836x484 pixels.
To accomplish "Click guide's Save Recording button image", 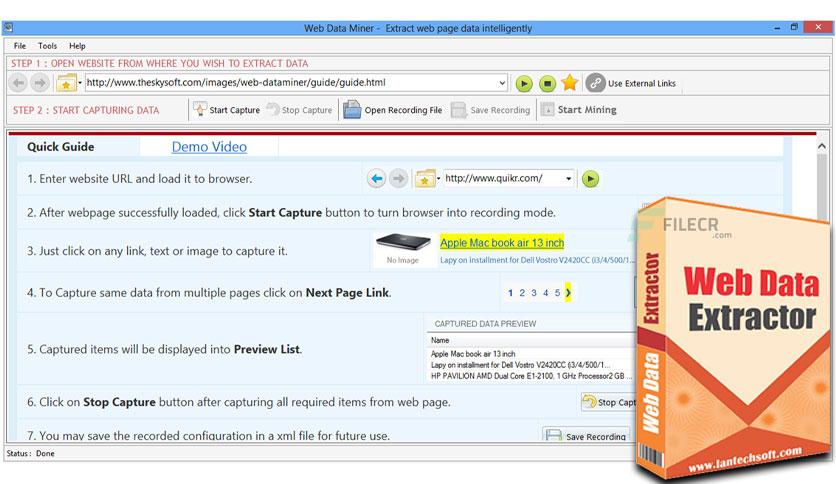I will [586, 435].
